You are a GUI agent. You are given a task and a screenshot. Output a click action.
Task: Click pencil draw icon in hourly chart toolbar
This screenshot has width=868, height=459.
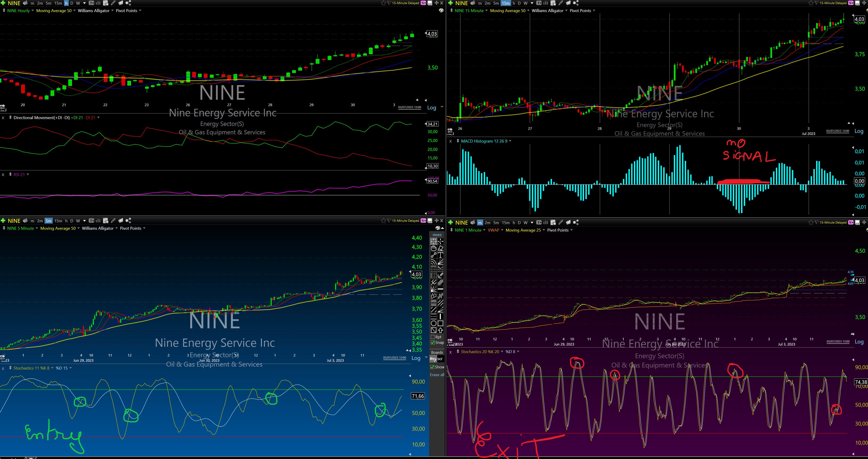pos(113,3)
